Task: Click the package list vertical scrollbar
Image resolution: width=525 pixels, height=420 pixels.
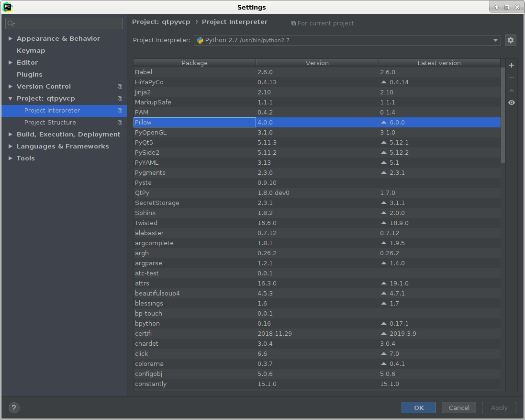Action: coord(503,115)
